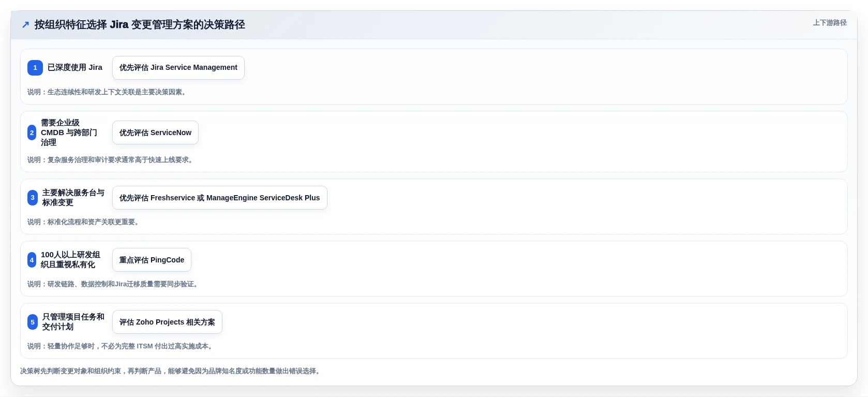868x397 pixels.
Task: Click note 轻量协作足够时，不必为完整 ITSM
Action: click(121, 346)
